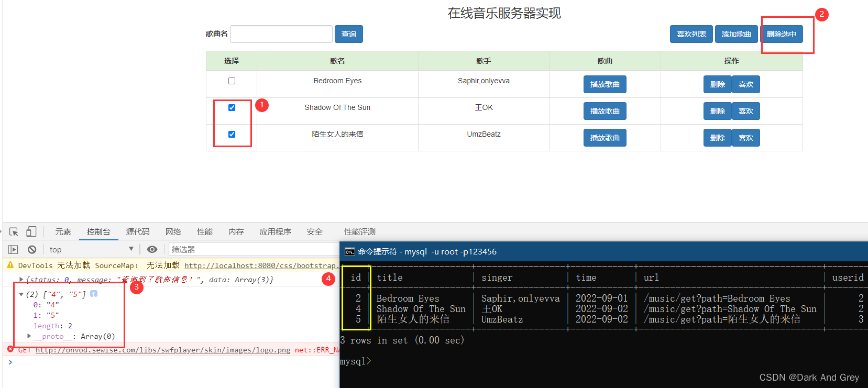868x388 pixels.
Task: Click the 歌手 column header
Action: (484, 61)
